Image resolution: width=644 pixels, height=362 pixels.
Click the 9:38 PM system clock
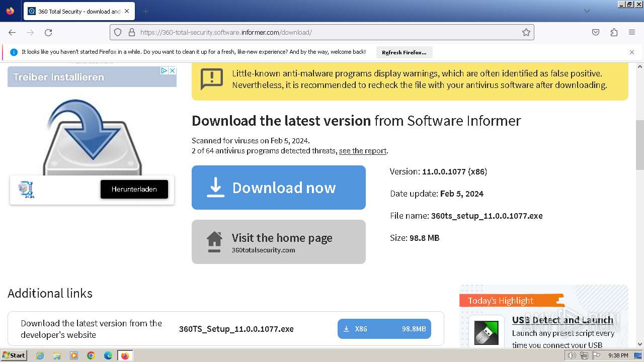pyautogui.click(x=618, y=355)
